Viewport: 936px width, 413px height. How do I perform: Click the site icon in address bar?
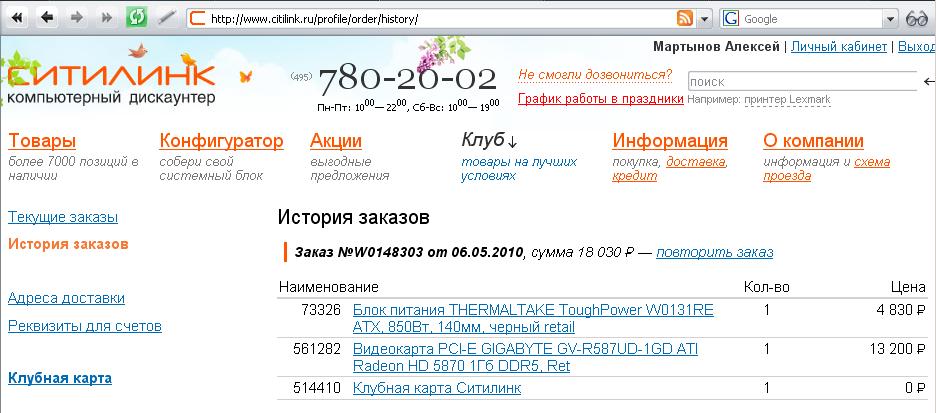(x=197, y=19)
